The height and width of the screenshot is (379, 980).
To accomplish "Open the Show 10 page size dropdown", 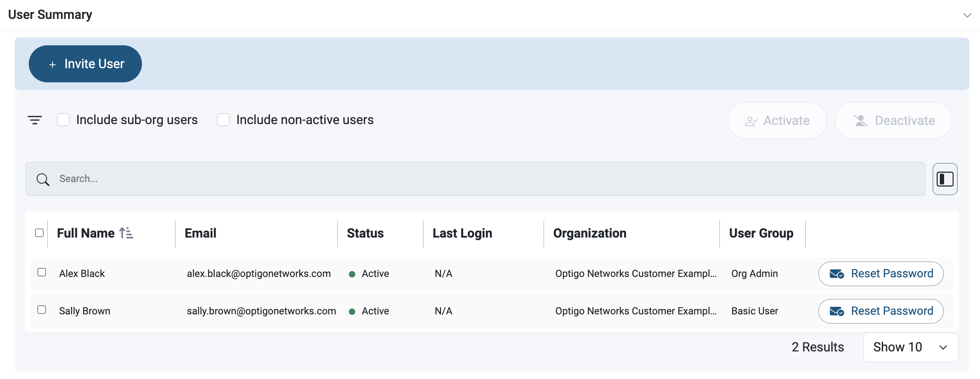I will [x=910, y=347].
